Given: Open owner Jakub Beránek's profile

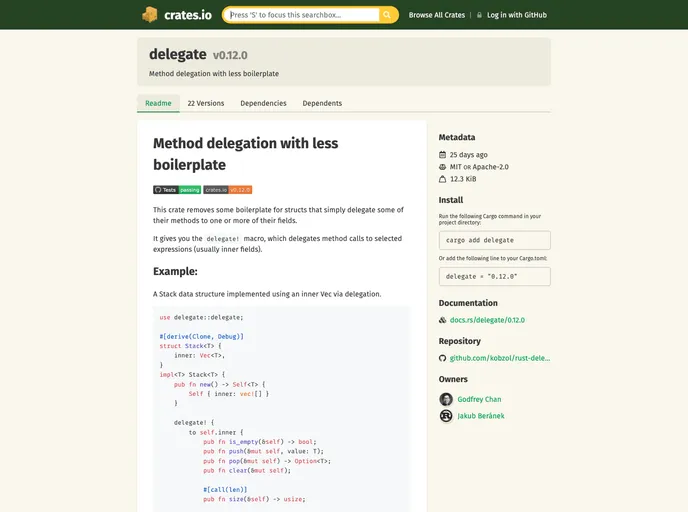Looking at the screenshot, I should click(x=481, y=416).
